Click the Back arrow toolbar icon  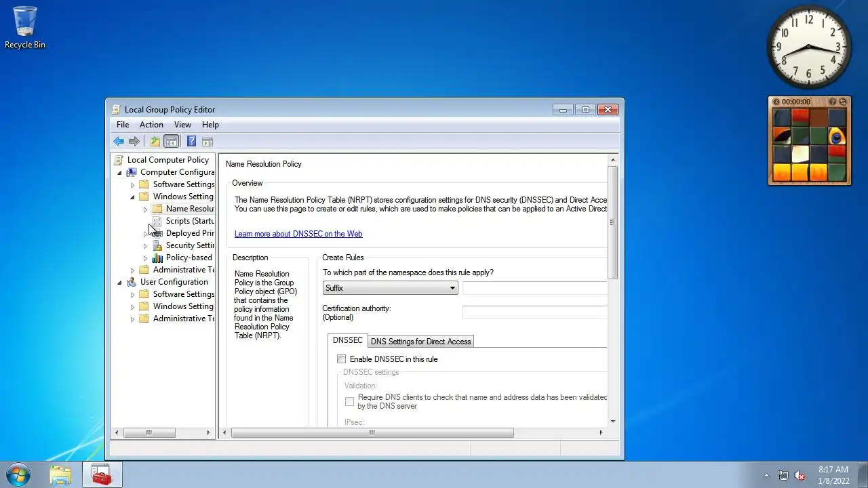119,142
